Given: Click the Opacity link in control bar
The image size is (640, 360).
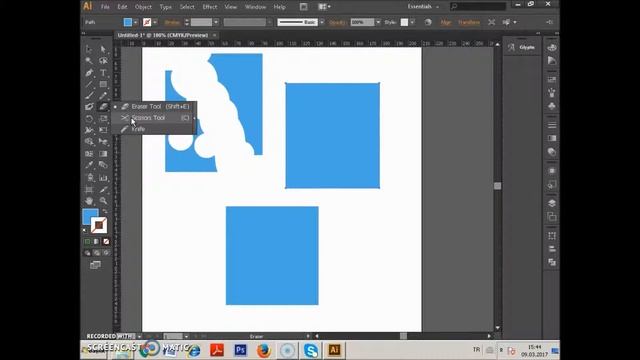Looking at the screenshot, I should pos(338,22).
